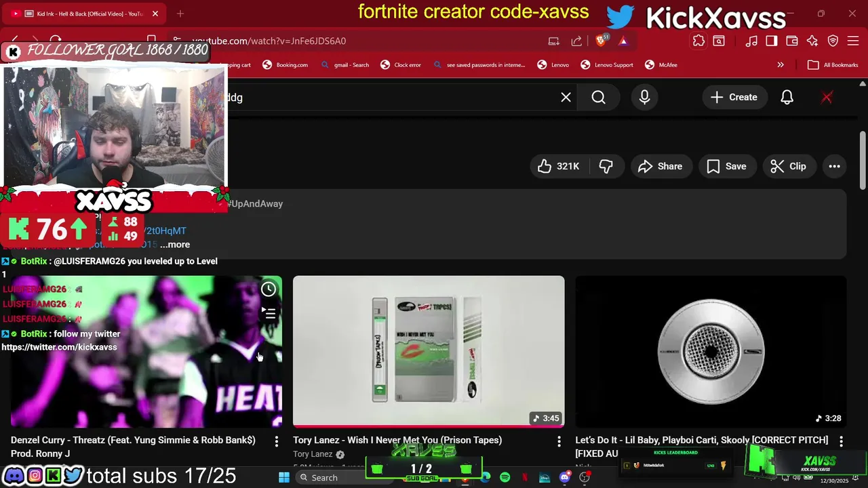Open options menu for Denzel Curry Threatz video
The height and width of the screenshot is (488, 868).
click(x=276, y=441)
